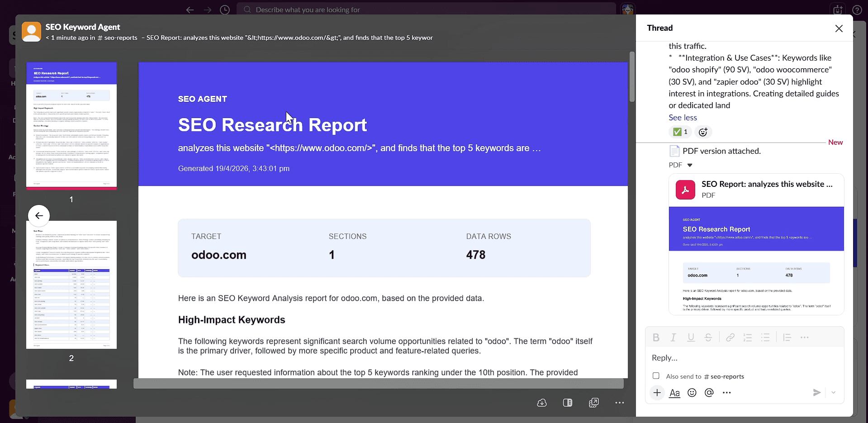Open the plus attachment menu
Viewport: 868px width, 423px height.
pos(657,393)
